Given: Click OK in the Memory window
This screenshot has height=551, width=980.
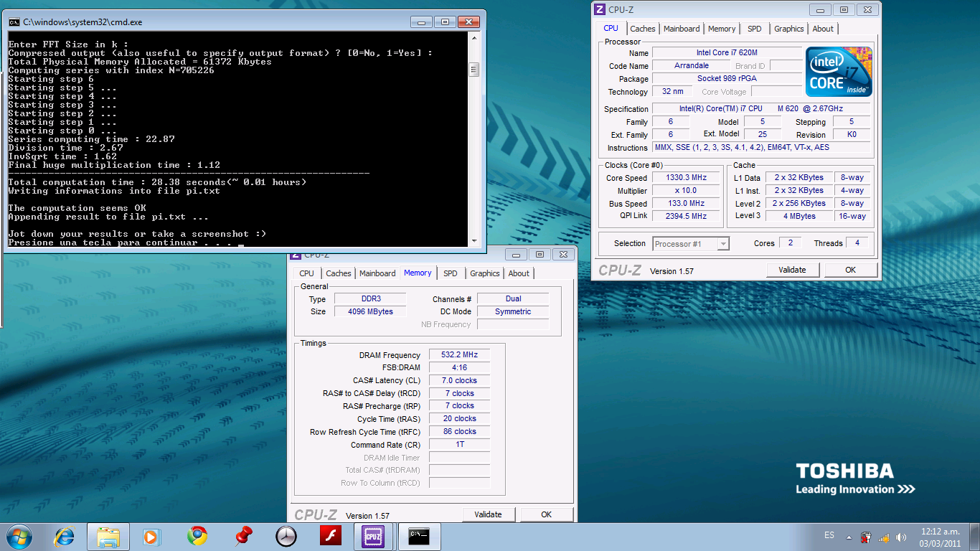Looking at the screenshot, I should (546, 514).
